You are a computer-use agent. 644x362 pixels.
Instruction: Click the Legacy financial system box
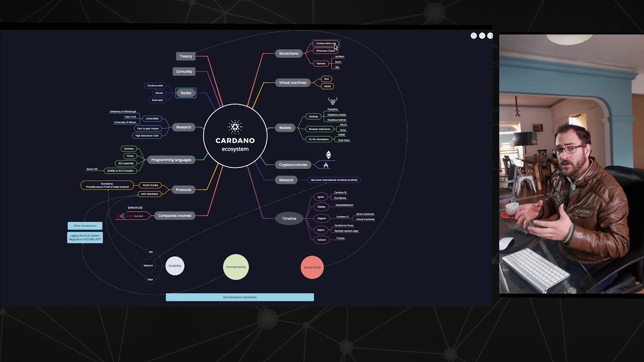[x=85, y=237]
